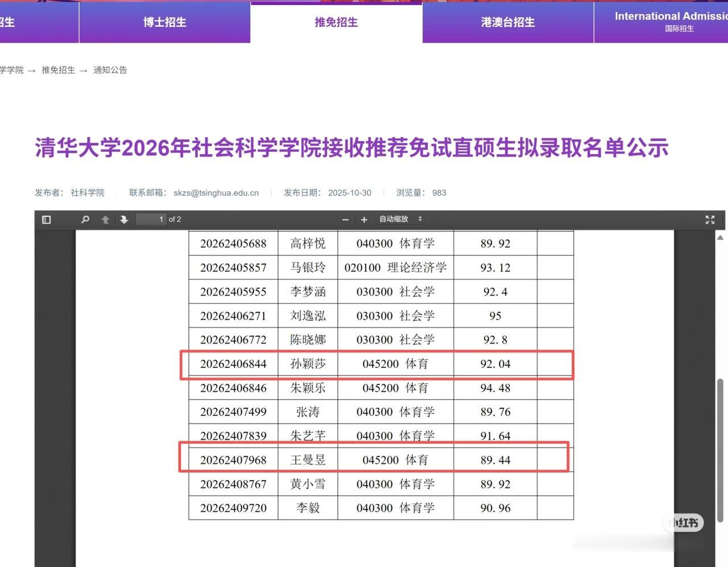Click the announcement title heading
Image resolution: width=728 pixels, height=567 pixels.
click(351, 148)
